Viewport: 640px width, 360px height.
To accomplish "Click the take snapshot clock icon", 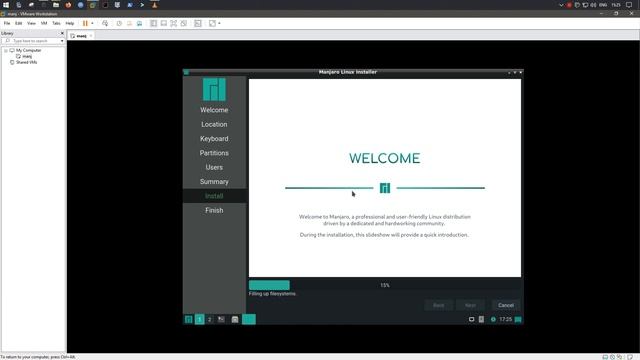I will [119, 23].
